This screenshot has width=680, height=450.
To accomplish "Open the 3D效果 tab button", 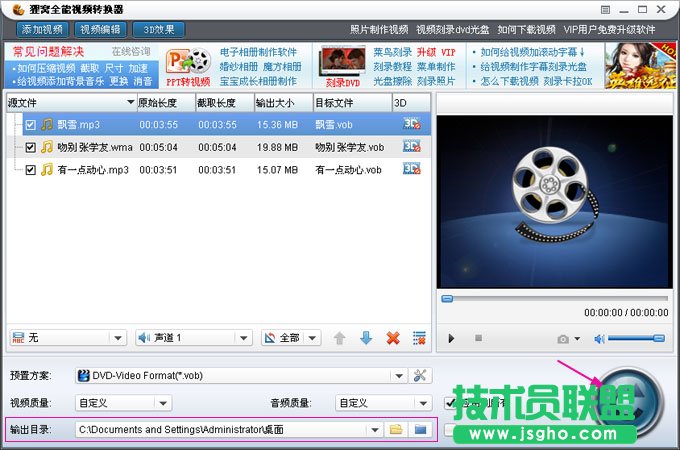I will click(160, 30).
